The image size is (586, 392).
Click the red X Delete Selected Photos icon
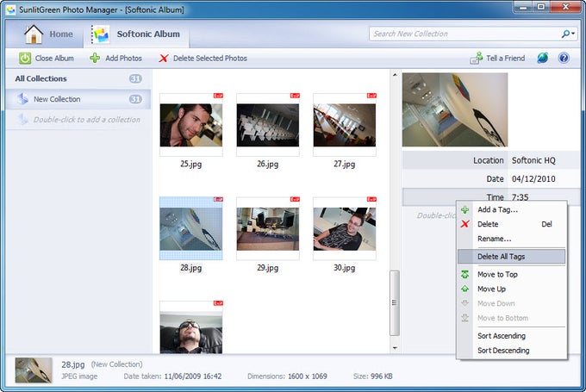pyautogui.click(x=164, y=59)
